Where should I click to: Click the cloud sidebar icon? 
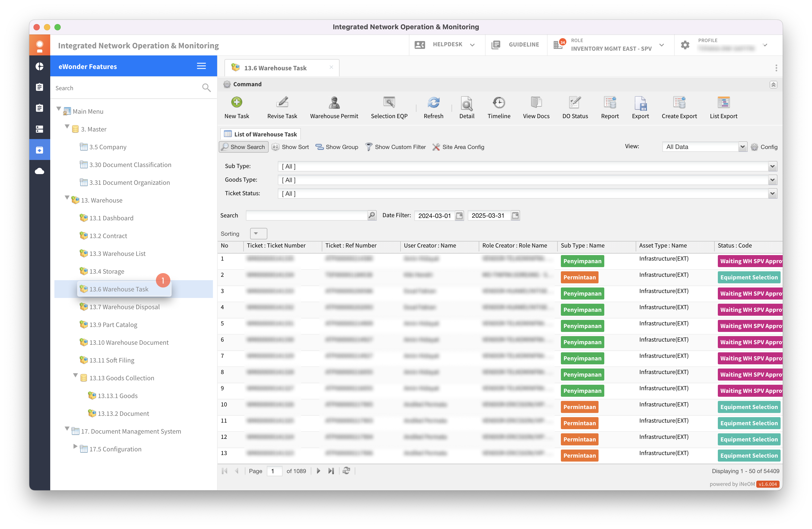(x=40, y=171)
